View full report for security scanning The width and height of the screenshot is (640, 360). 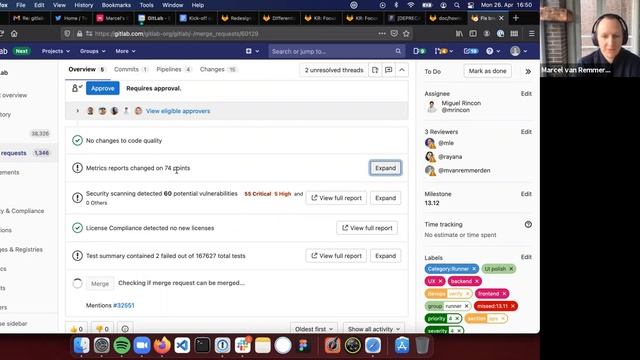coord(336,198)
